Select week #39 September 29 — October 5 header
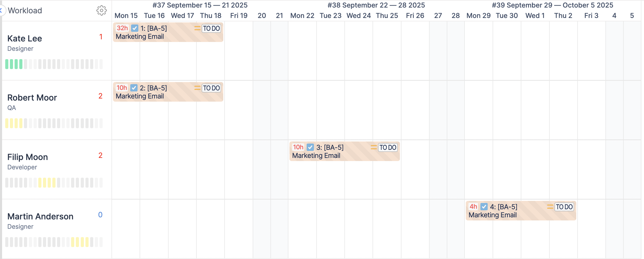 [552, 5]
